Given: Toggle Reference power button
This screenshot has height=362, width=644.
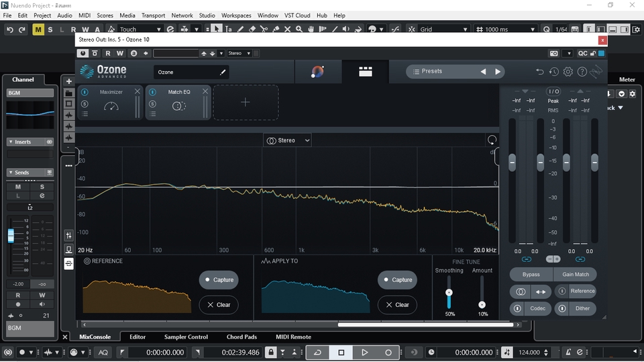Looking at the screenshot, I should click(x=562, y=291).
